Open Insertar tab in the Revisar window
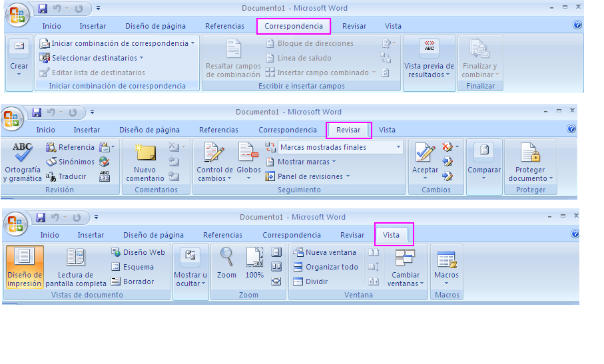Screen dimensions: 604x364 [87, 130]
